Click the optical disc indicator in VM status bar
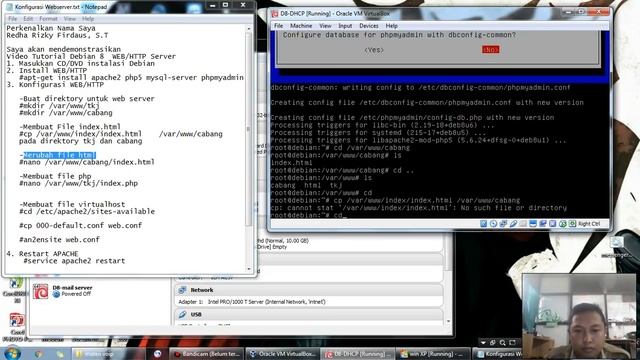Image resolution: width=640 pixels, height=360 pixels. pos(493,224)
